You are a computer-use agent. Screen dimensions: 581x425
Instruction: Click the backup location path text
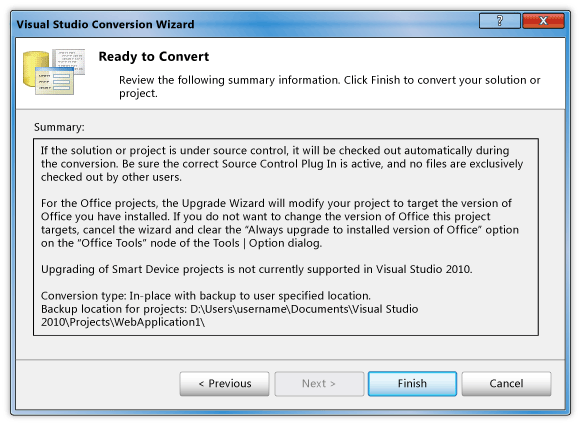point(230,315)
